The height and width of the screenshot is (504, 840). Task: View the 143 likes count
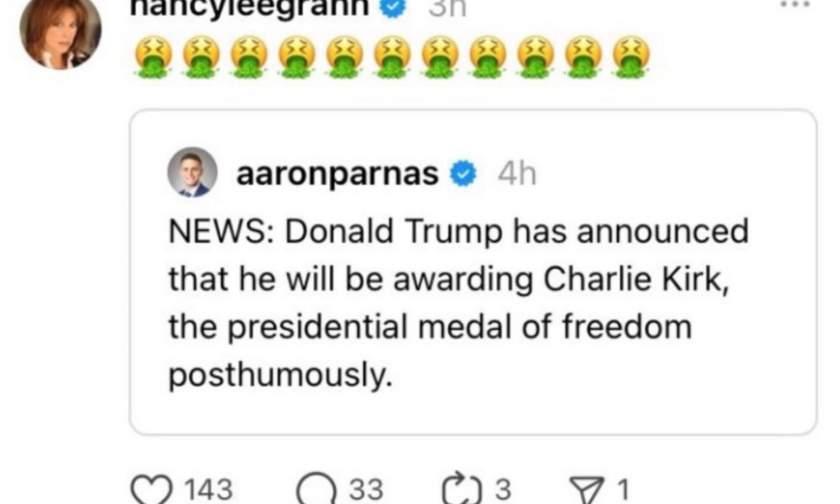(209, 489)
